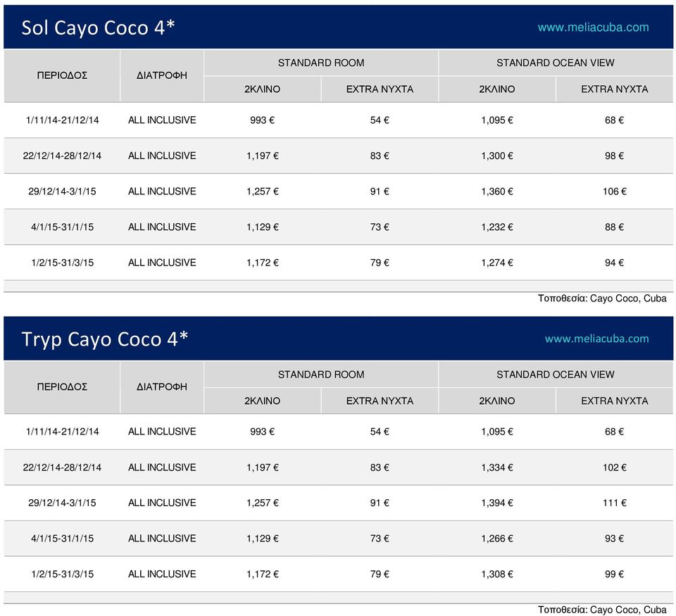Select Sol period 4/1/15-31/1/15 cell

[62, 227]
